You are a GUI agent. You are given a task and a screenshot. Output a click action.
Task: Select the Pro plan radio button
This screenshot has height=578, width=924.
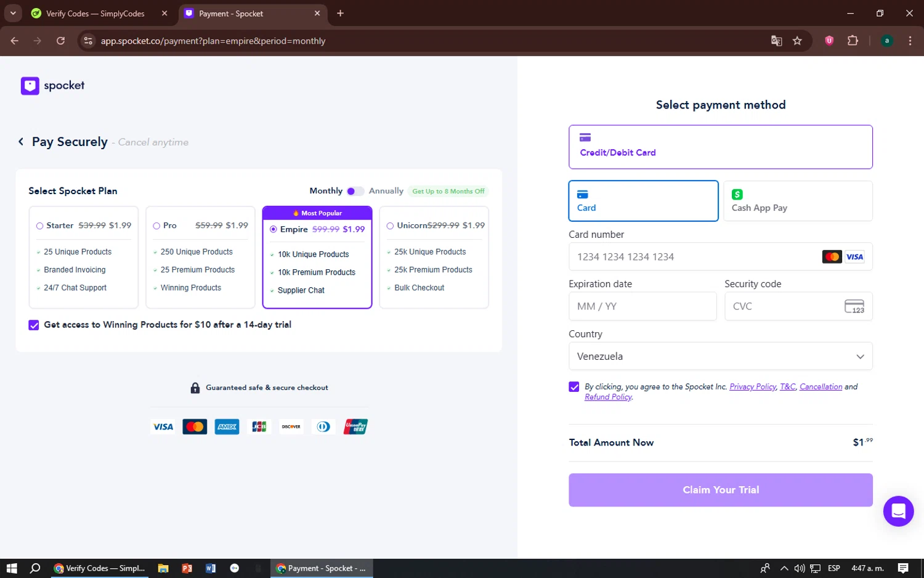click(x=156, y=226)
